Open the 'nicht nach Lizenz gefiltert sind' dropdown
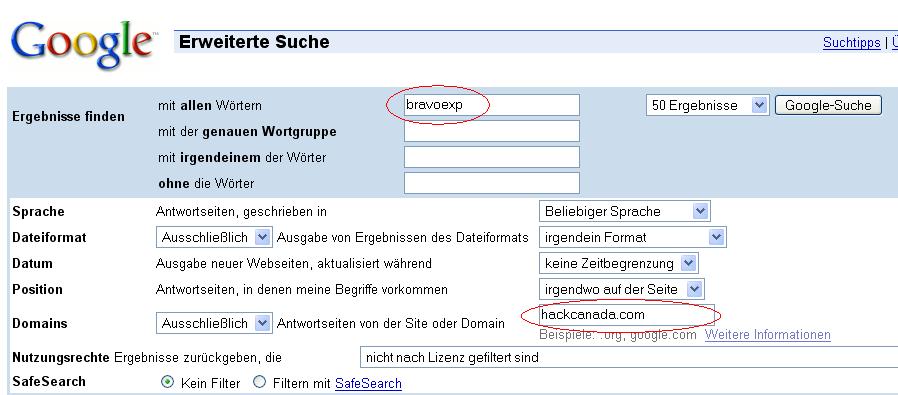 click(629, 358)
